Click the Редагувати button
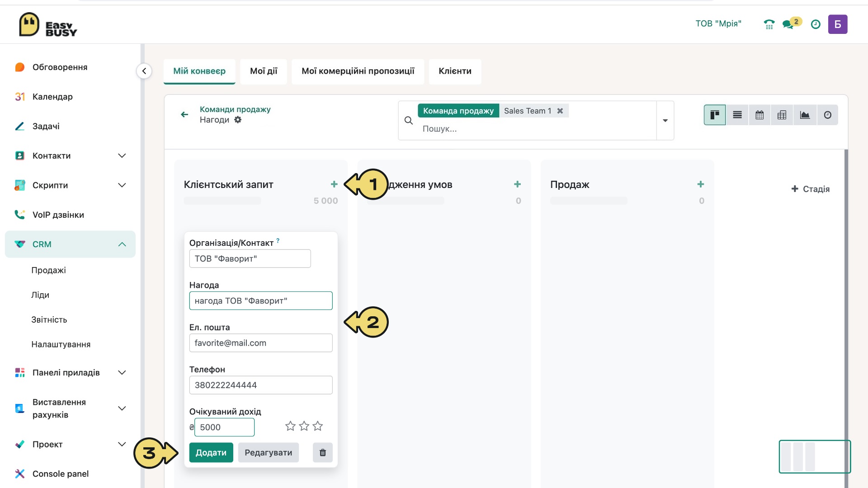The image size is (868, 488). click(269, 453)
